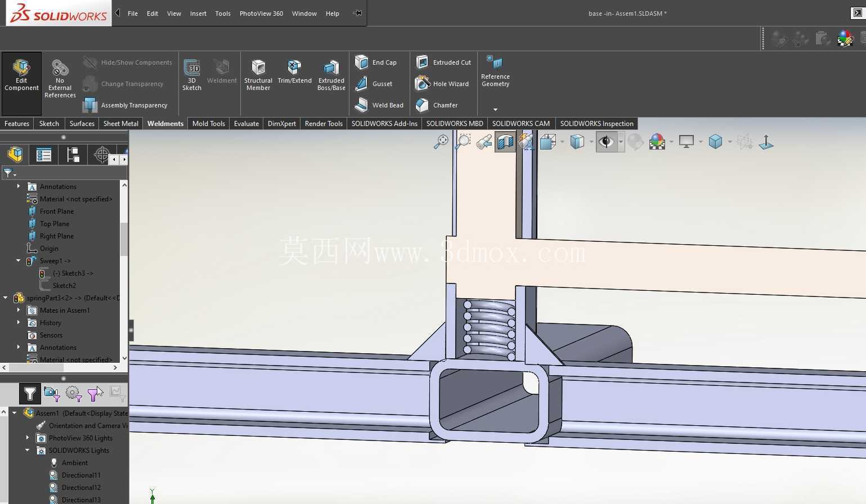Open the feature tree filter funnel

[x=9, y=173]
